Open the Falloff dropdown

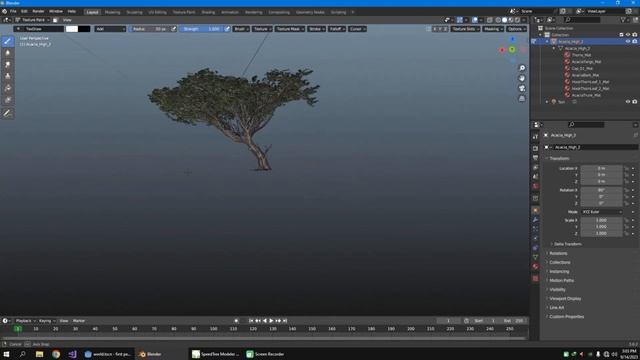point(337,29)
